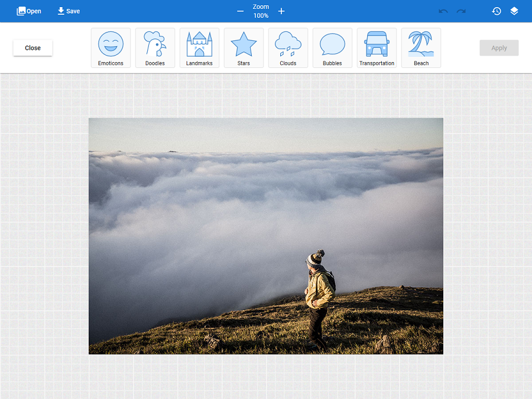Save the edited image
532x399 pixels.
pyautogui.click(x=68, y=11)
